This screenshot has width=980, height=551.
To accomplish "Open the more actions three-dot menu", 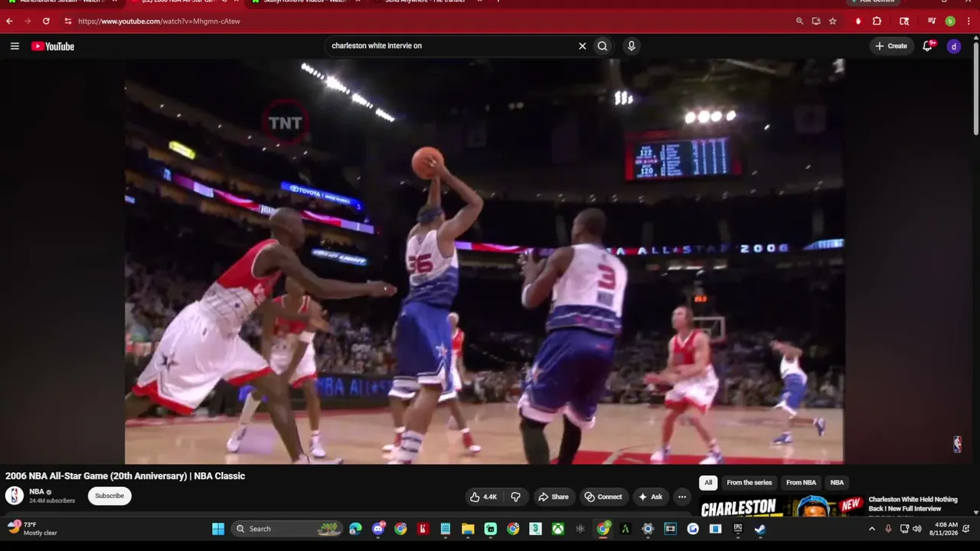I will [x=681, y=497].
